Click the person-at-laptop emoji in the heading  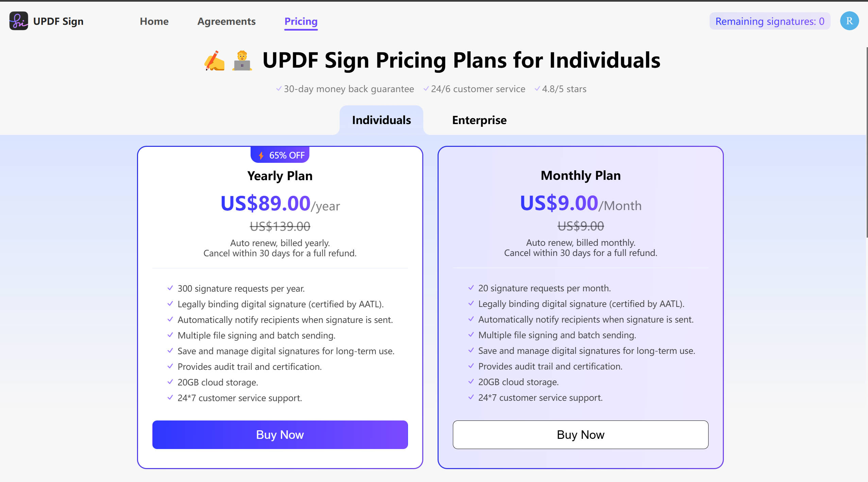tap(242, 61)
